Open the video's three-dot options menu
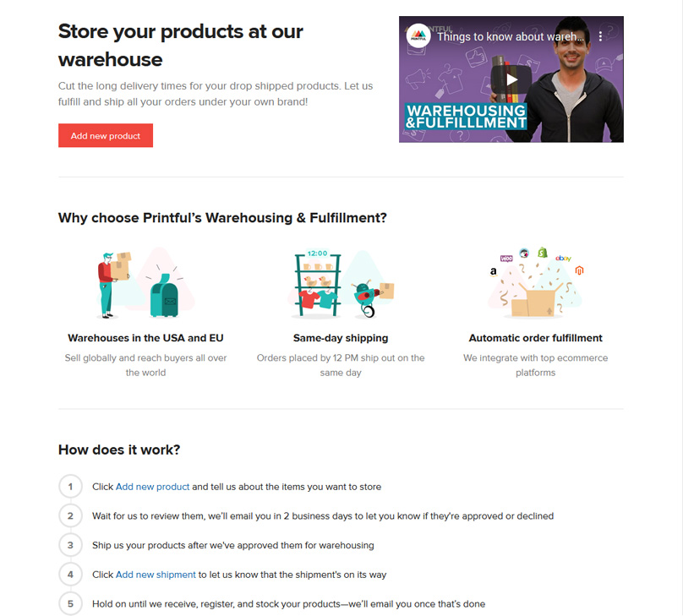 [x=601, y=36]
